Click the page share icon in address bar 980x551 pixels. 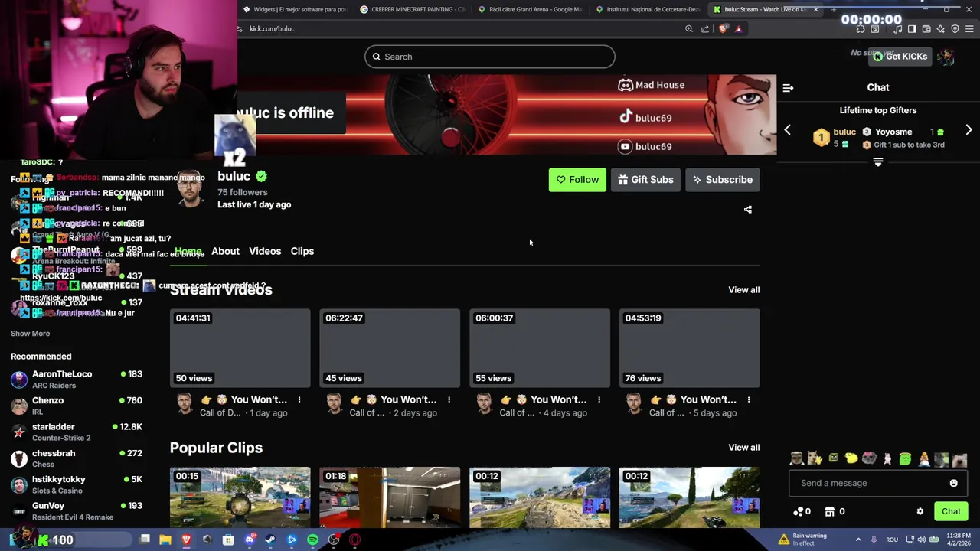click(705, 29)
